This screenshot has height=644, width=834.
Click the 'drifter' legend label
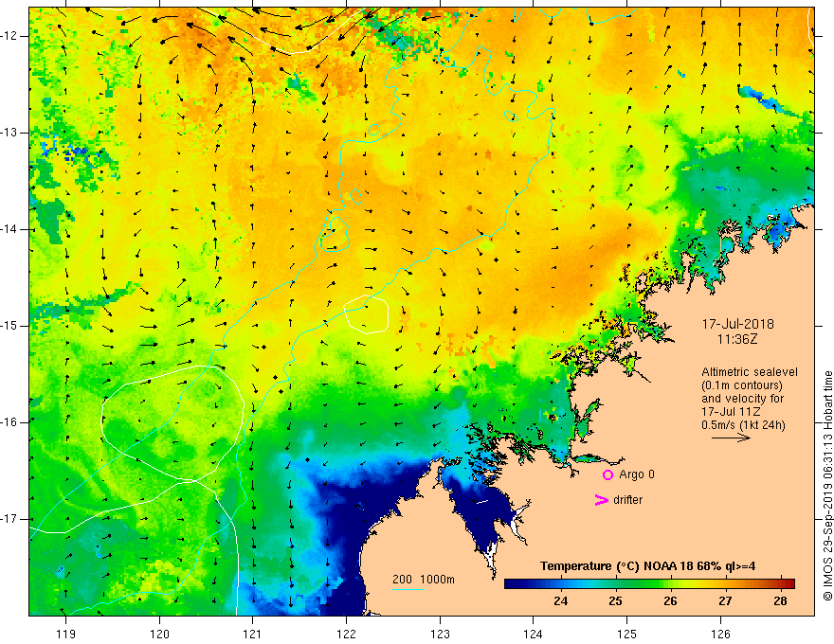[x=627, y=500]
